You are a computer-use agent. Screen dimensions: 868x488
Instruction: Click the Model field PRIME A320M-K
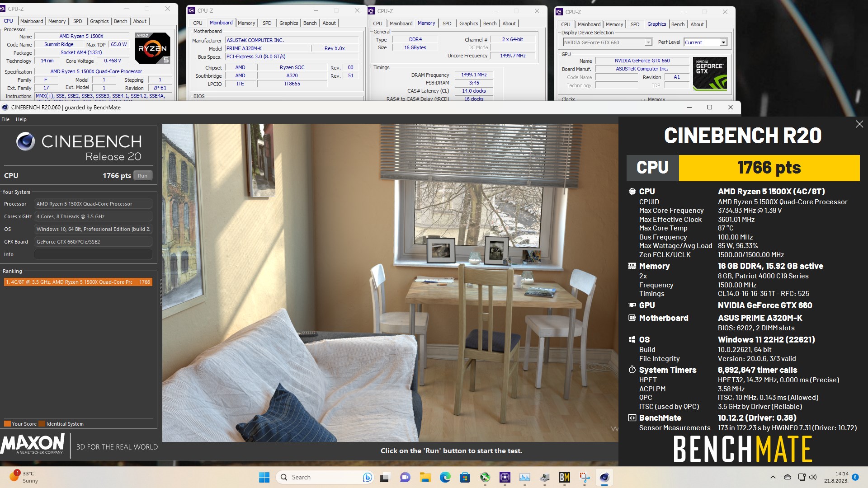point(268,48)
